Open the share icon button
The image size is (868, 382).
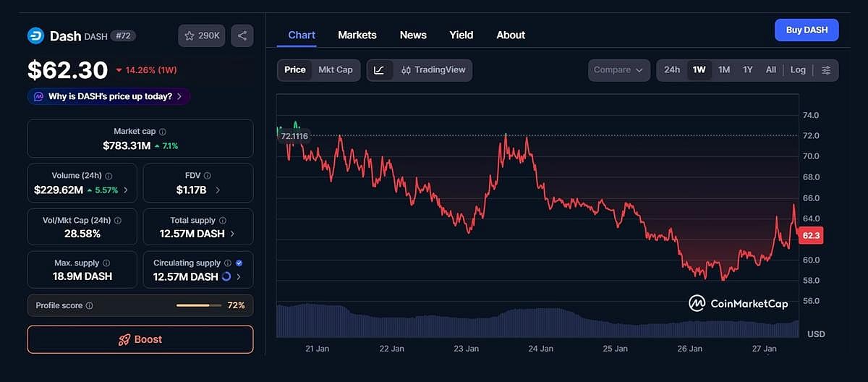pyautogui.click(x=242, y=35)
